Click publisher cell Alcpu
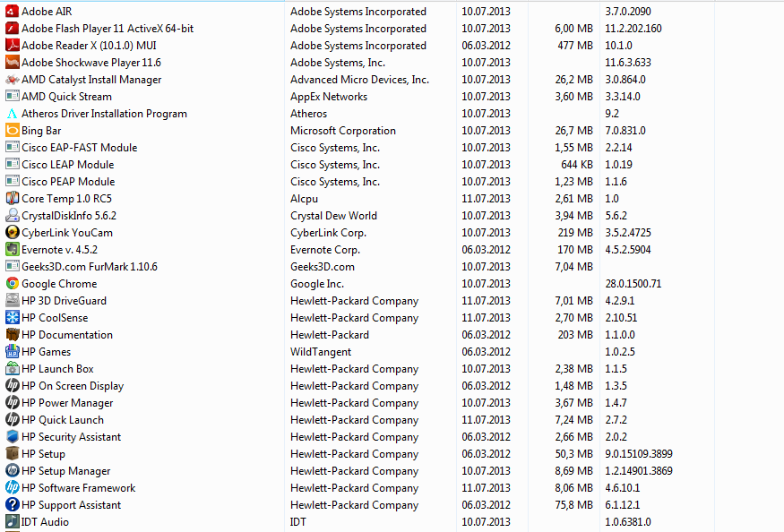 [304, 199]
